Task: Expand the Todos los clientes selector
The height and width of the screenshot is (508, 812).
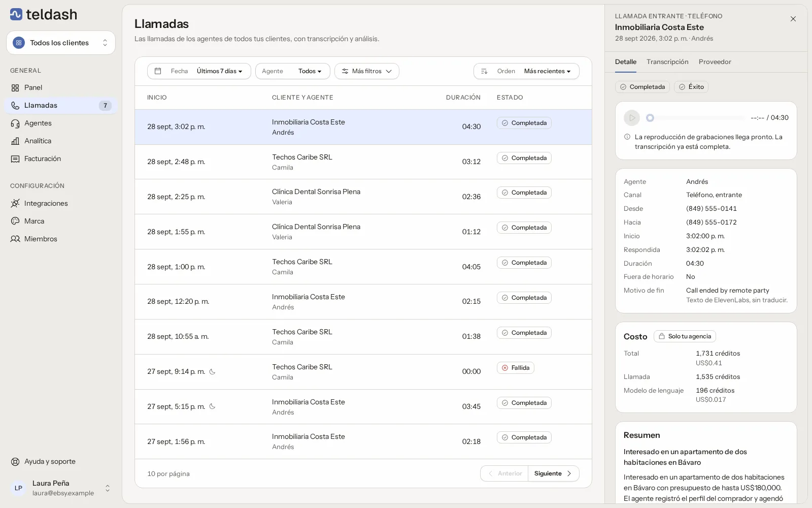Action: coord(61,43)
